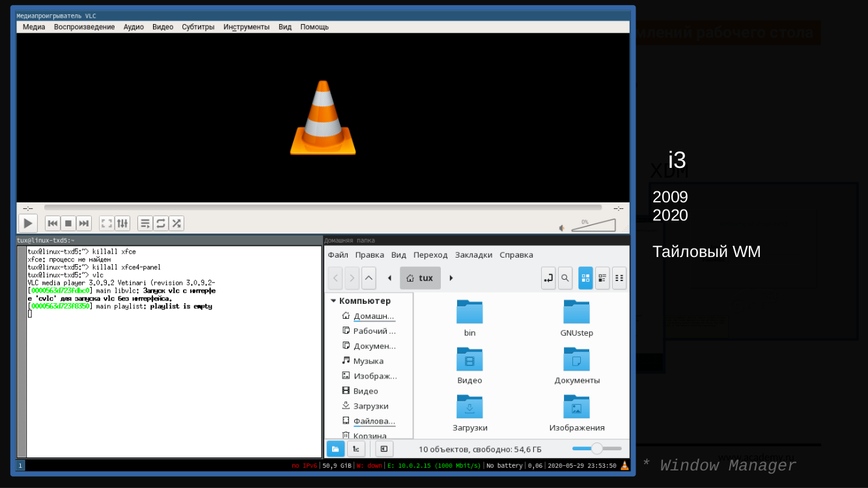Toggle location entry in file manager
Image resolution: width=868 pixels, height=488 pixels.
pos(548,278)
